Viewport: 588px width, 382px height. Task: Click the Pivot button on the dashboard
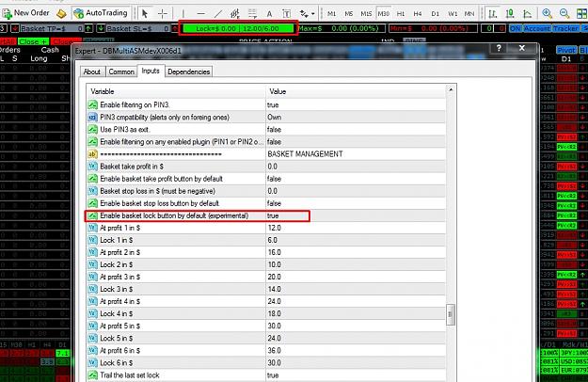566,50
